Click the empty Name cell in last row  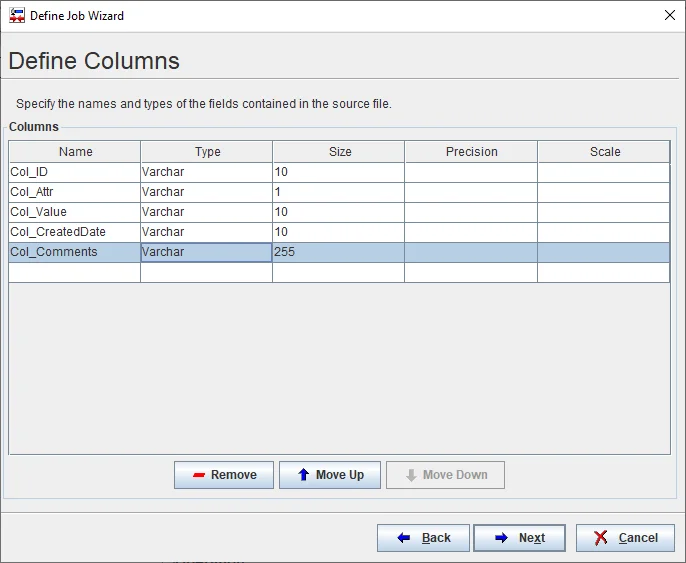tap(74, 272)
